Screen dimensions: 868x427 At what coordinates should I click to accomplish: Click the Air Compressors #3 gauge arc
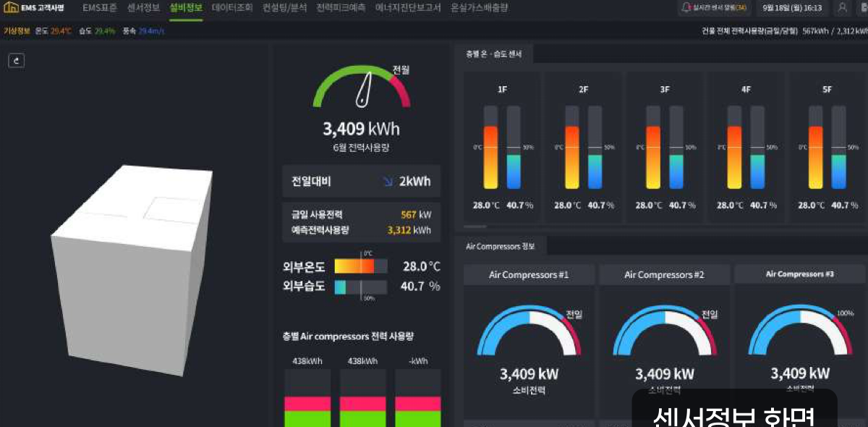click(x=800, y=329)
